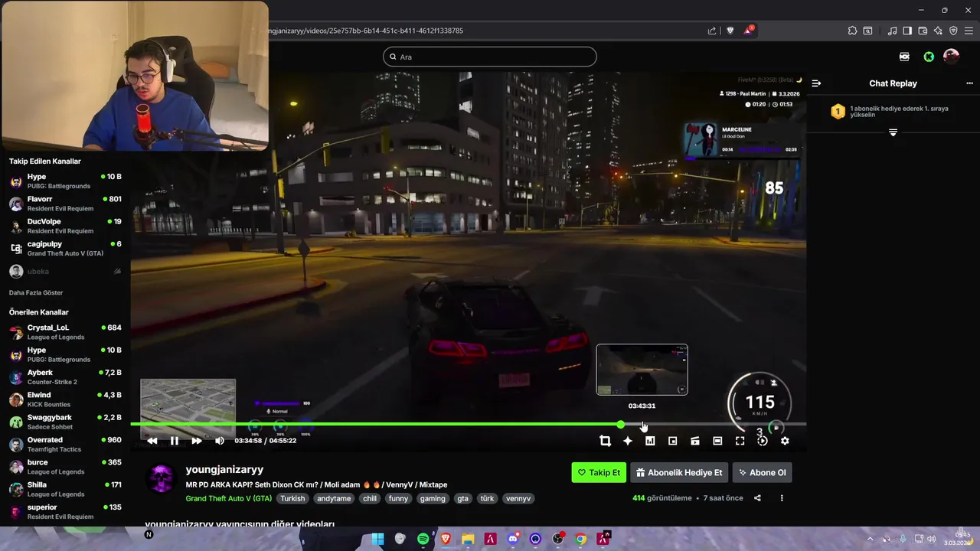Share the video using share icon
980x551 pixels.
click(x=757, y=498)
